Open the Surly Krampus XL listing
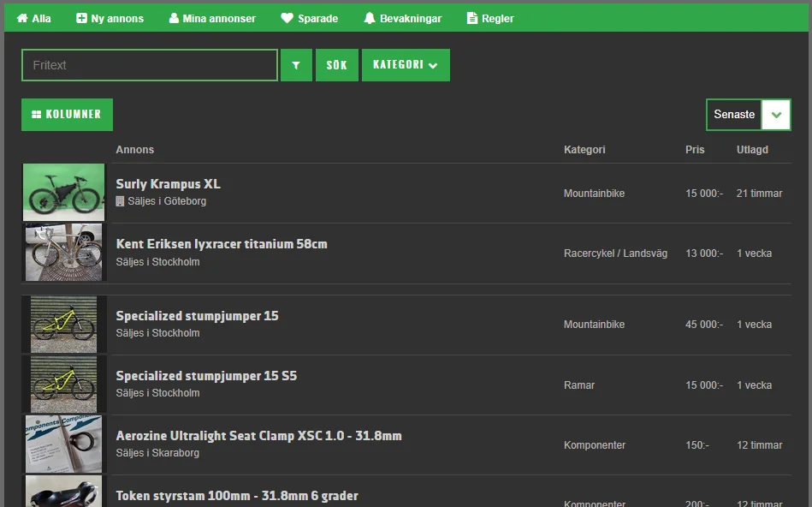812x507 pixels. (168, 184)
